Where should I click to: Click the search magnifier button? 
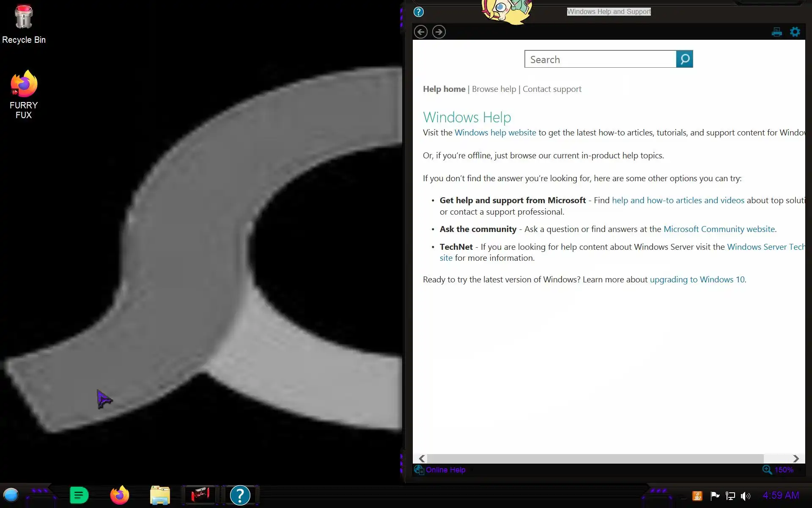click(684, 59)
